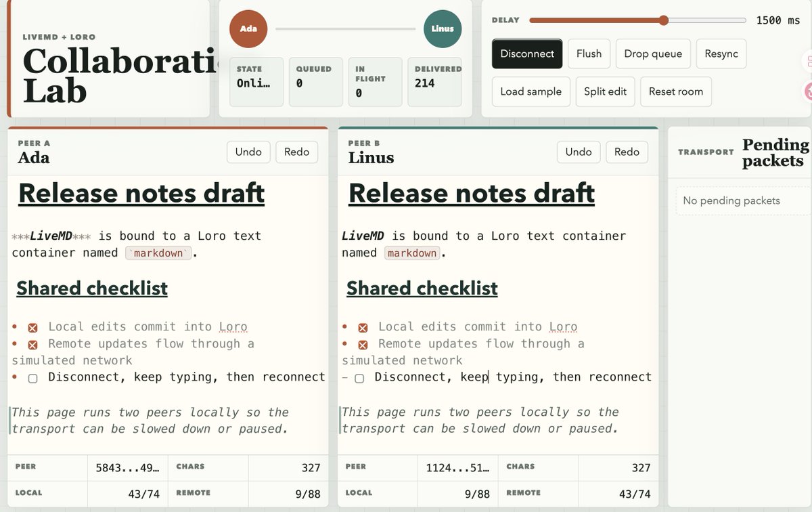This screenshot has width=812, height=512.
Task: Toggle 'Remote updates flow' checkbox in Linus's editor
Action: click(363, 345)
